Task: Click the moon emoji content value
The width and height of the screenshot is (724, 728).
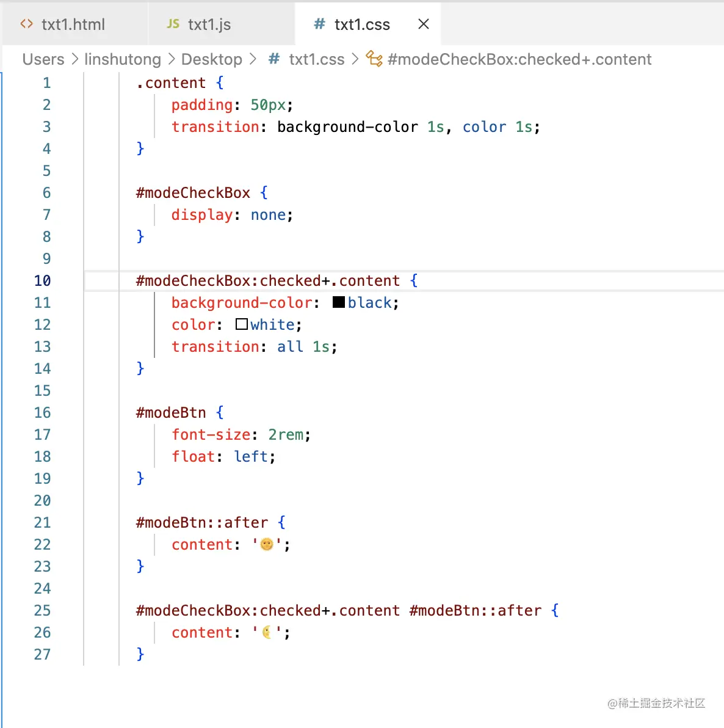Action: click(267, 632)
